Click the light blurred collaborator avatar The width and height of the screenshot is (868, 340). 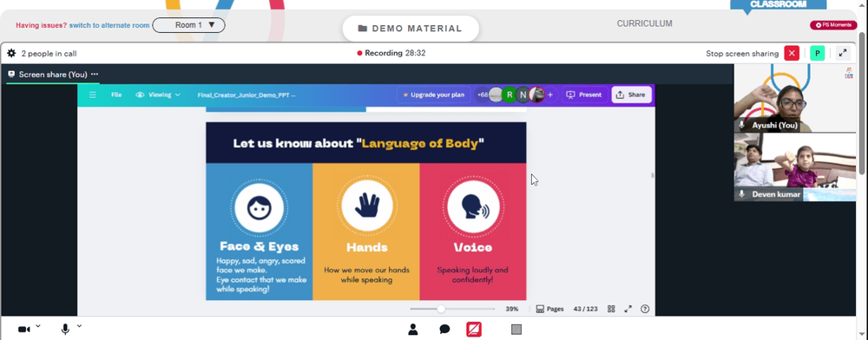[x=496, y=95]
